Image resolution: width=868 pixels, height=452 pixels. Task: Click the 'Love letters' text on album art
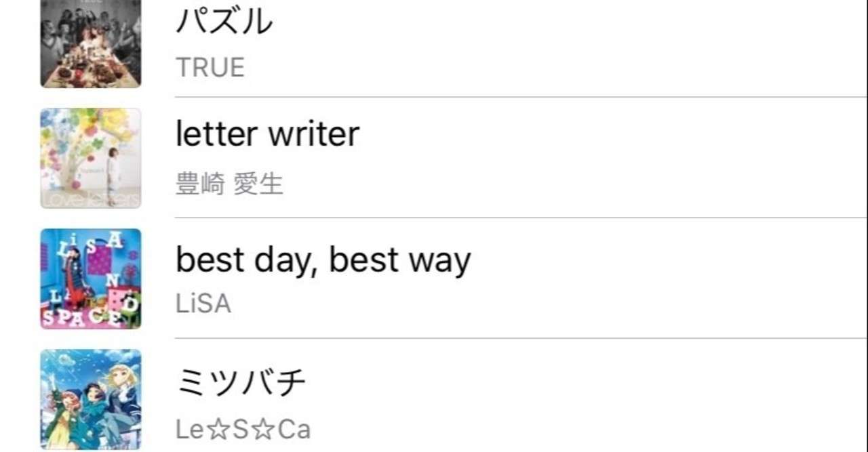click(x=90, y=199)
